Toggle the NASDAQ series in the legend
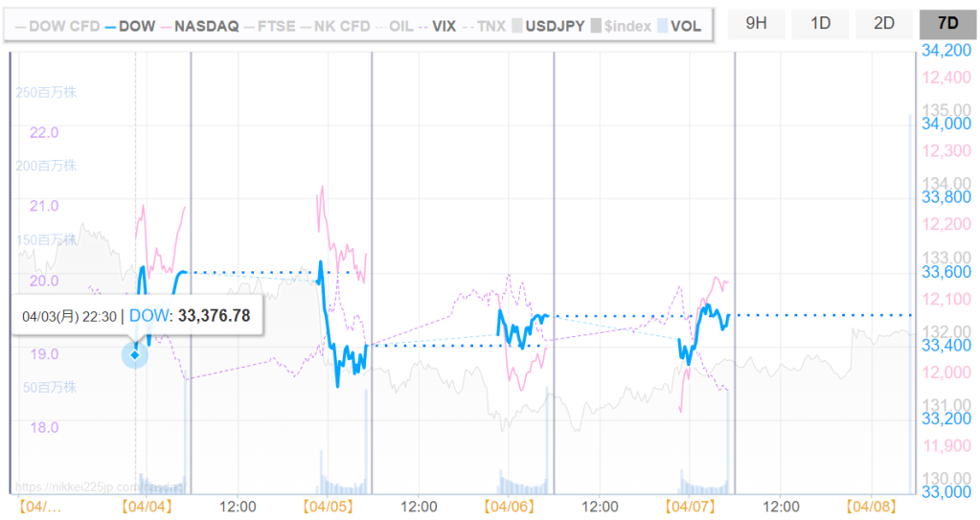980x520 pixels. 197,26
